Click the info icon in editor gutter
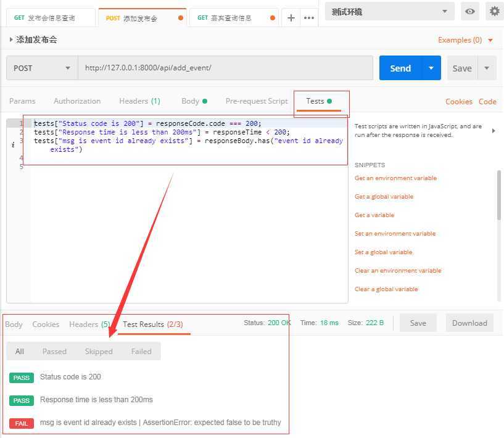The height and width of the screenshot is (438, 504). pyautogui.click(x=14, y=145)
